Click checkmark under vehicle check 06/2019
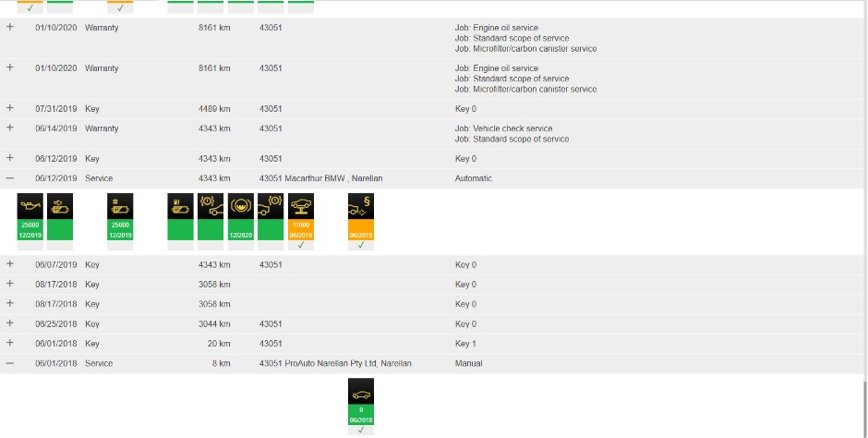 tap(301, 245)
